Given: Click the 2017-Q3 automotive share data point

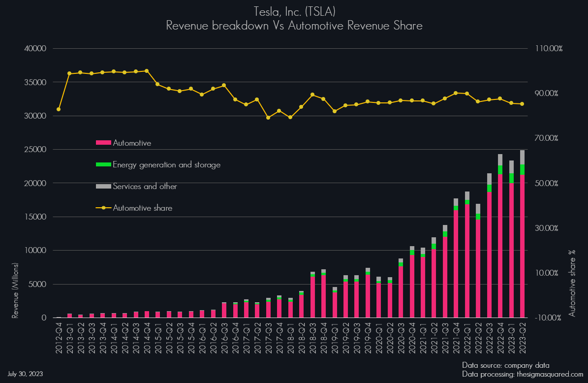Looking at the screenshot, I should tap(268, 118).
